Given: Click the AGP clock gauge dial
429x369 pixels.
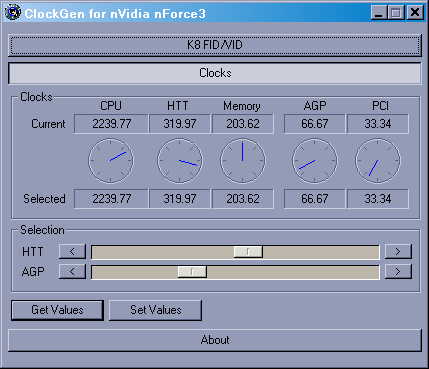Looking at the screenshot, I should [314, 161].
